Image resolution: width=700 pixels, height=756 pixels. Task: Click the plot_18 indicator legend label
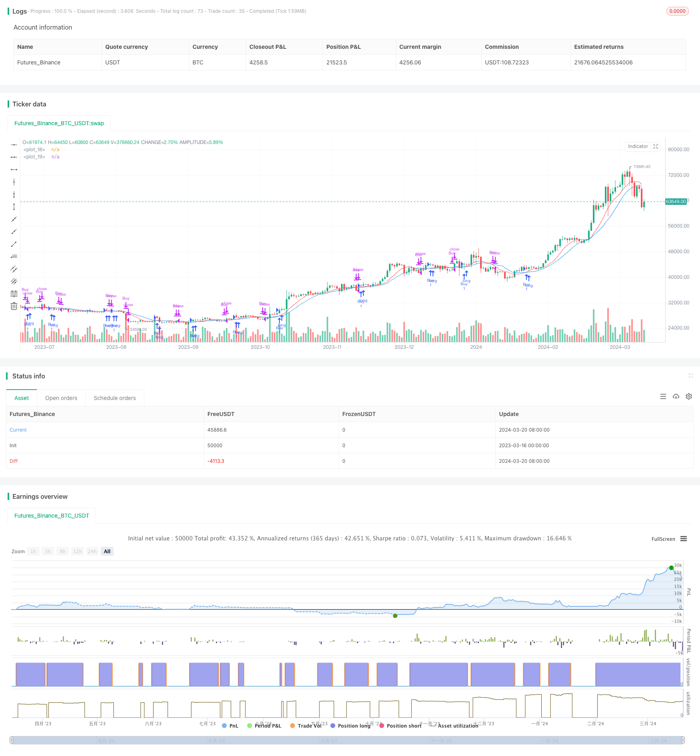34,150
